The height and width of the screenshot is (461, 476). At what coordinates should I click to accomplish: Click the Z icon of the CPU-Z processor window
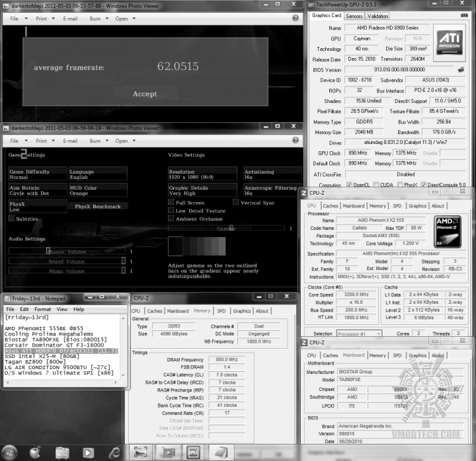point(304,193)
